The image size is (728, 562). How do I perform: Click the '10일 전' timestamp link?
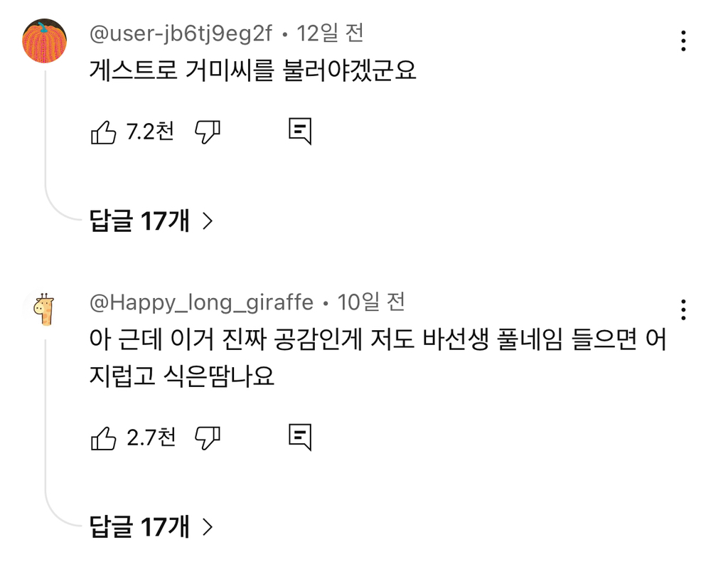click(x=371, y=302)
